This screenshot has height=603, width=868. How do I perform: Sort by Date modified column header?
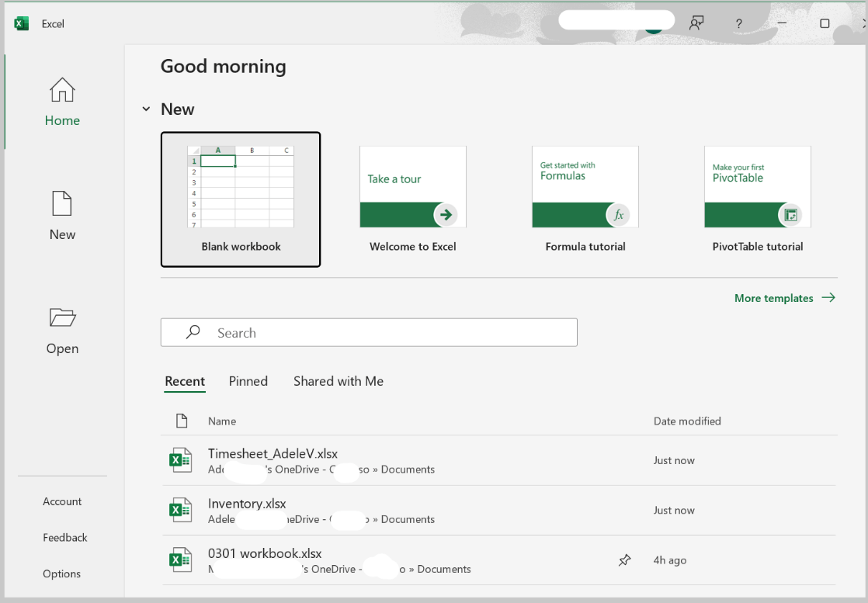(x=687, y=421)
